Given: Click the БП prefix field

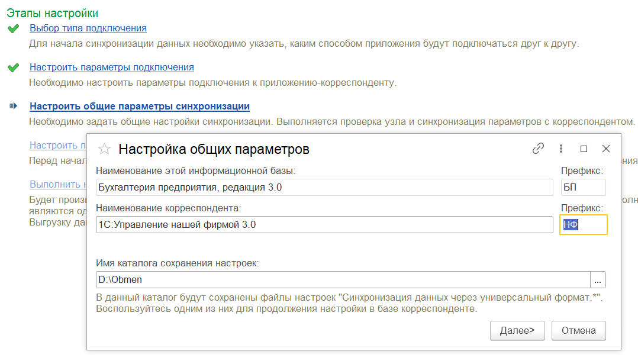Looking at the screenshot, I should point(583,188).
